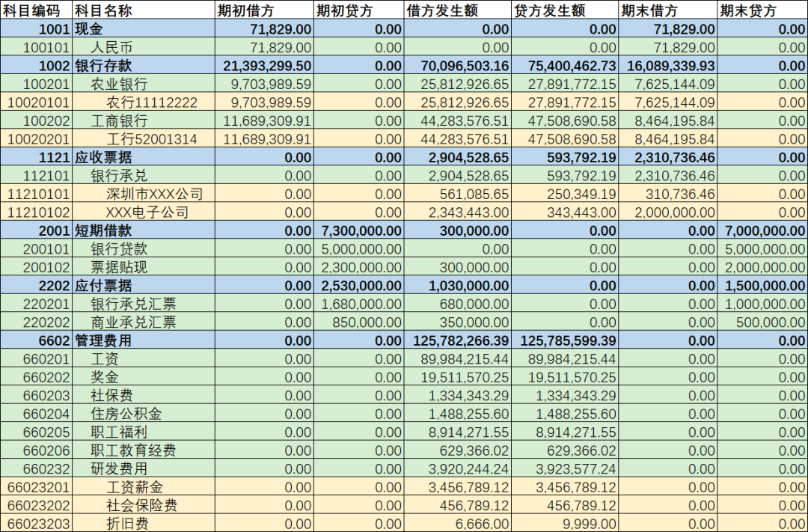Select the 工资薪金 cell

point(143,486)
